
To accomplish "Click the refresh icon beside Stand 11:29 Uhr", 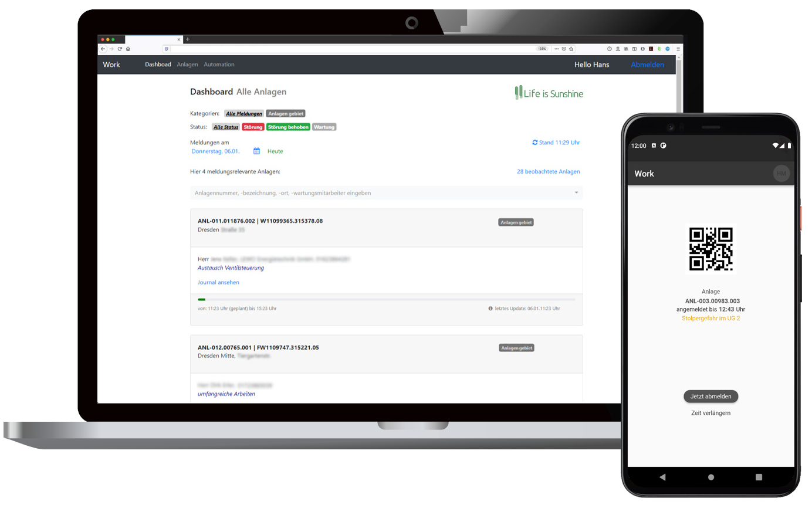I will point(534,143).
